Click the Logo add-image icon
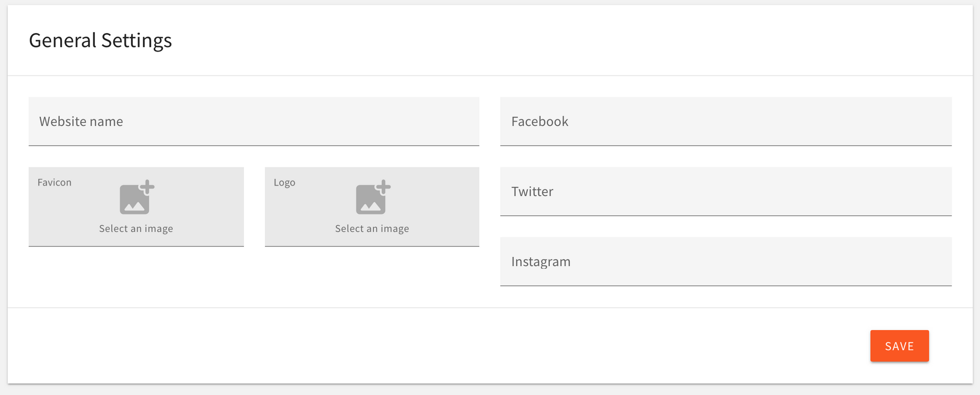980x395 pixels. click(x=372, y=198)
